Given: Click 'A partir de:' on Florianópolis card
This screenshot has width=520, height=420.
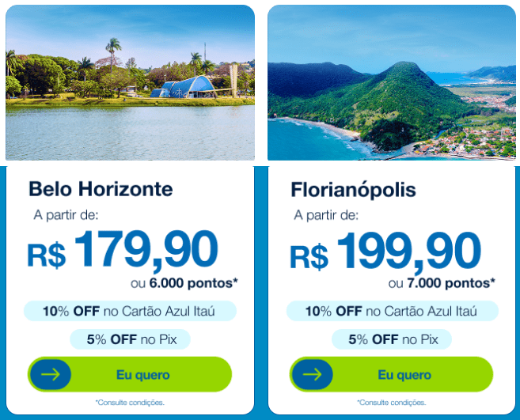Looking at the screenshot, I should (325, 214).
